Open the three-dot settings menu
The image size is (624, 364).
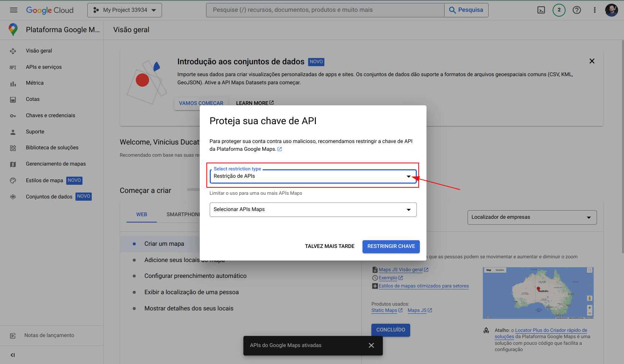(595, 10)
